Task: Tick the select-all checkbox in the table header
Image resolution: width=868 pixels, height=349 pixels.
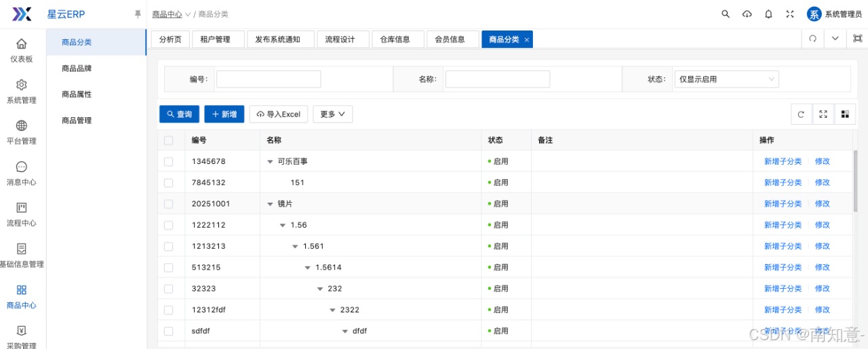Action: point(169,140)
